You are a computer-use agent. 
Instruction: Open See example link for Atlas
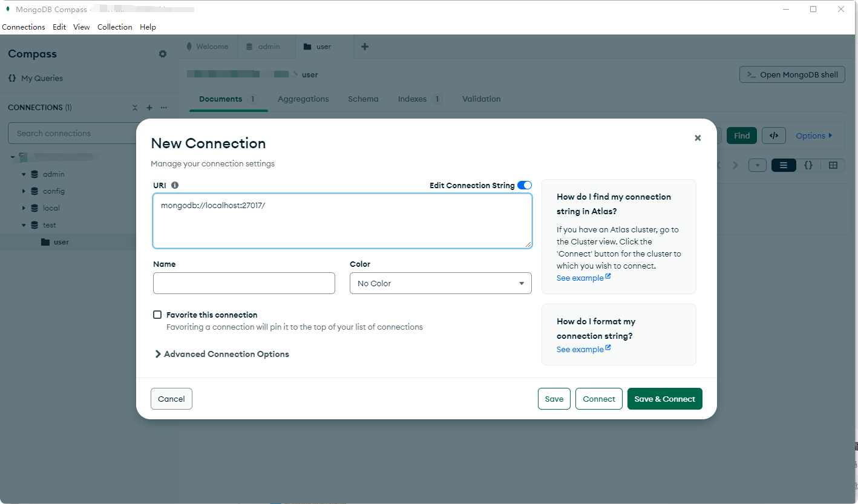(584, 278)
